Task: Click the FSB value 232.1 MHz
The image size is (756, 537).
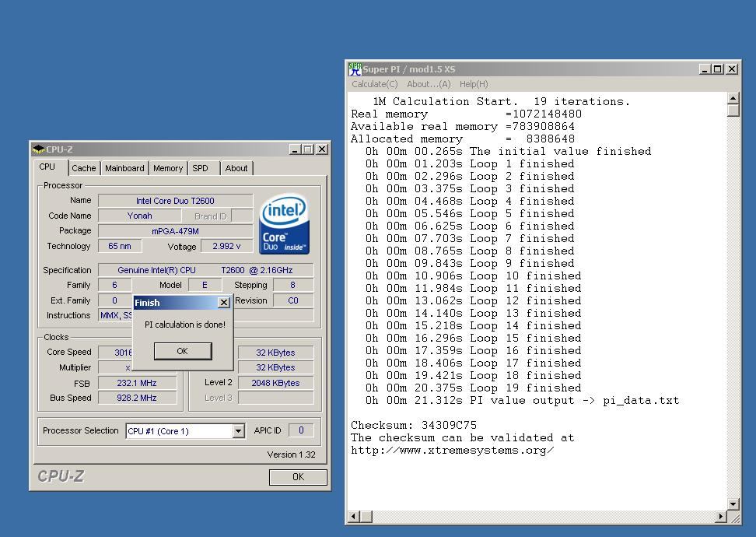Action: pyautogui.click(x=137, y=383)
